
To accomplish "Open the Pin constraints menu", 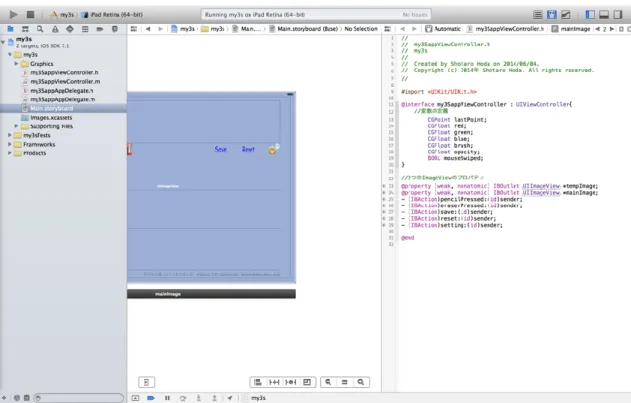I will pos(274,382).
